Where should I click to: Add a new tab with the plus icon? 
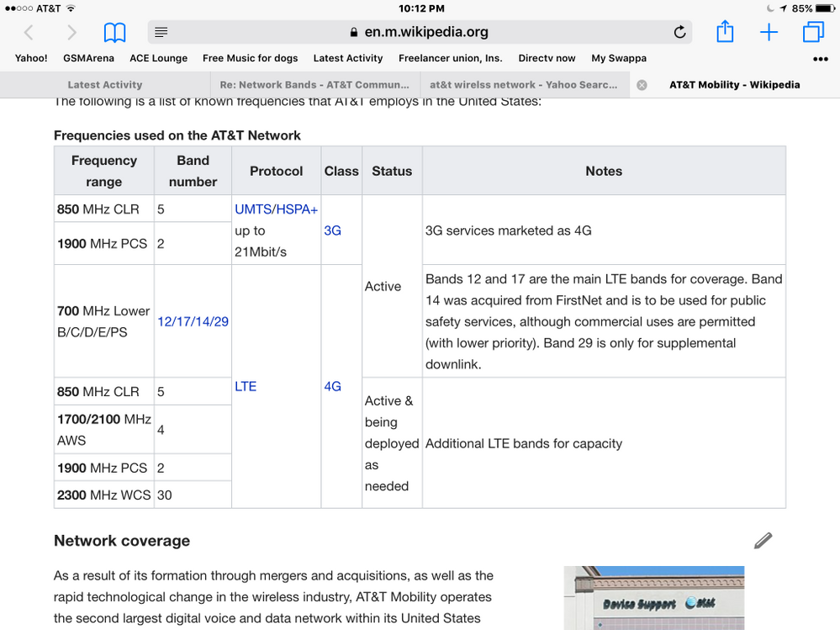tap(769, 33)
